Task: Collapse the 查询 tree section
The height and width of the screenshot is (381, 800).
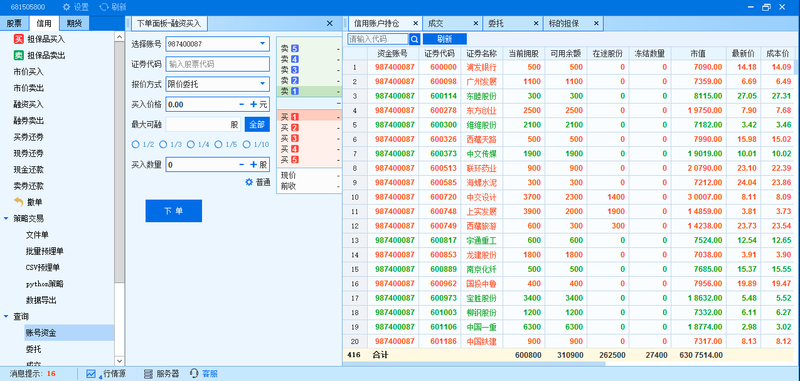Action: pyautogui.click(x=6, y=317)
